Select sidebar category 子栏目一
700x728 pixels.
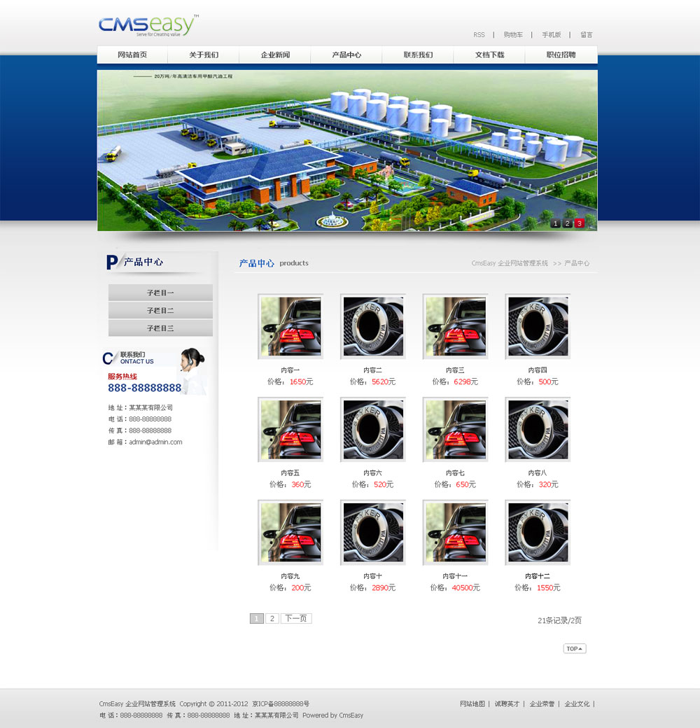(x=160, y=293)
